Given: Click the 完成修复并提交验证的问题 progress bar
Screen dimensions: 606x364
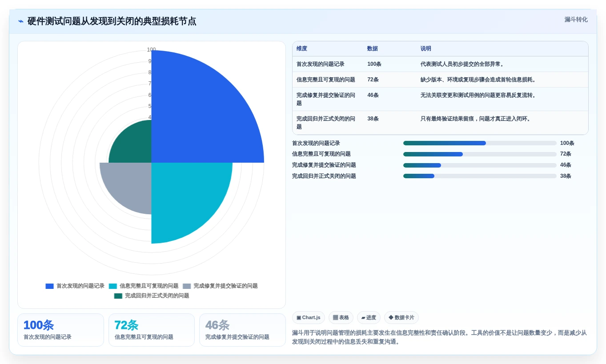Looking at the screenshot, I should (x=480, y=165).
